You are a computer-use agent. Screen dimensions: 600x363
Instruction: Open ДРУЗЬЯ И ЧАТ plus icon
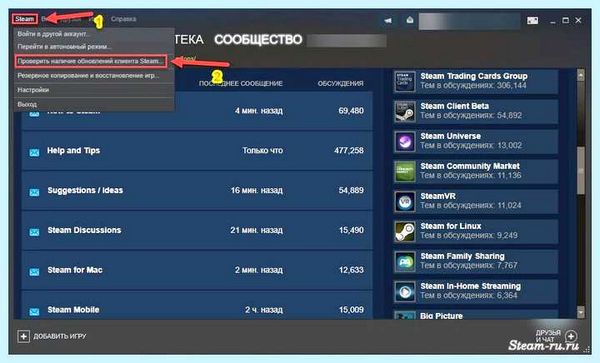[571, 336]
